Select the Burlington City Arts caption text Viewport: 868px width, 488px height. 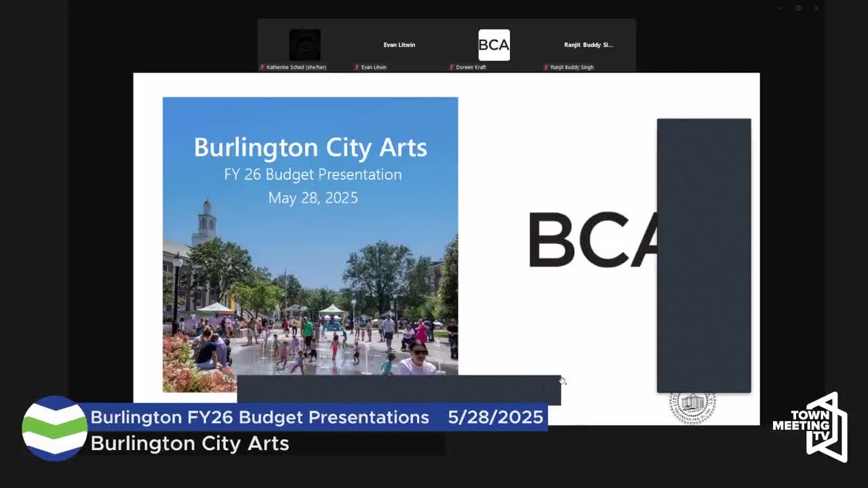(191, 444)
